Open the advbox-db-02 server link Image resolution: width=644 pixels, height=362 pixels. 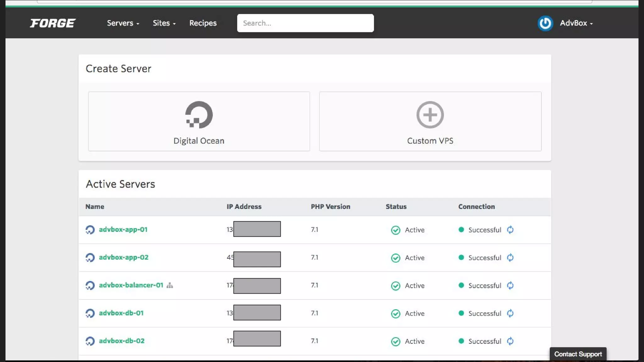point(122,341)
